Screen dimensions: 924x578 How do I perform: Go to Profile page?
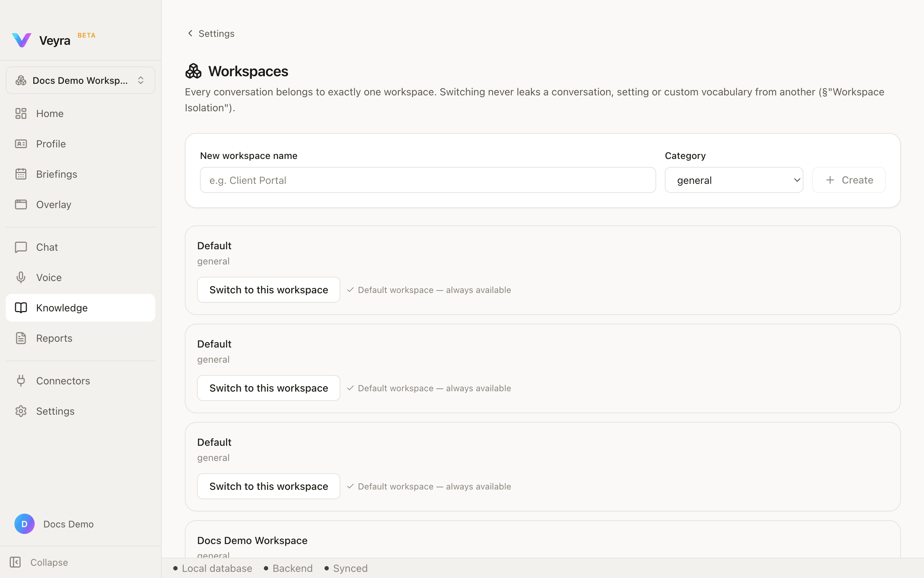80,144
